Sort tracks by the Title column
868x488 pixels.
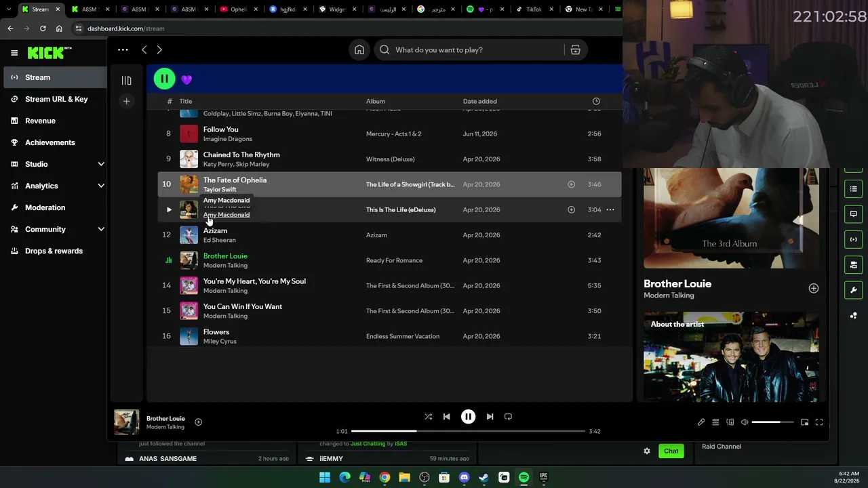(x=186, y=102)
